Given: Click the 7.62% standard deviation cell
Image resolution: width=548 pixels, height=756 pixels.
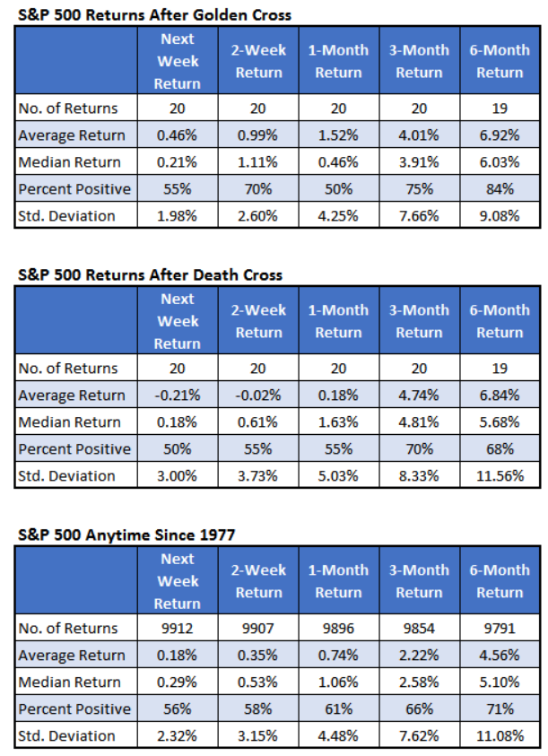Looking at the screenshot, I should (x=419, y=736).
